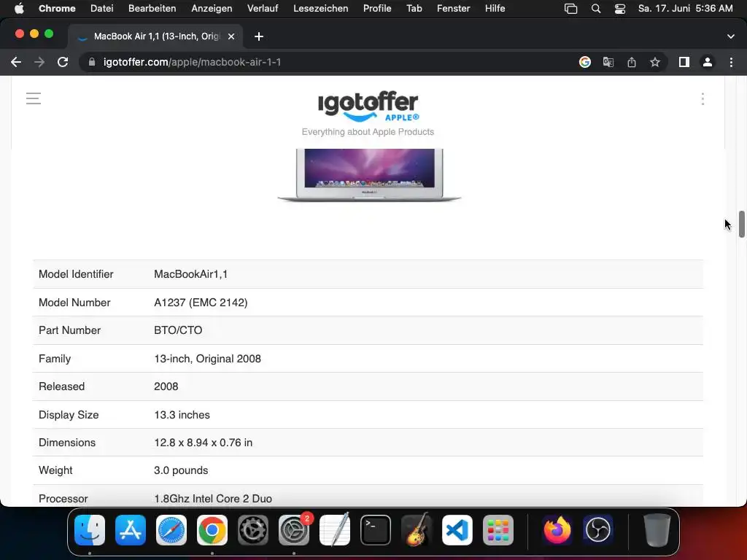Open the Verlauf menu
The height and width of the screenshot is (560, 747).
tap(263, 9)
